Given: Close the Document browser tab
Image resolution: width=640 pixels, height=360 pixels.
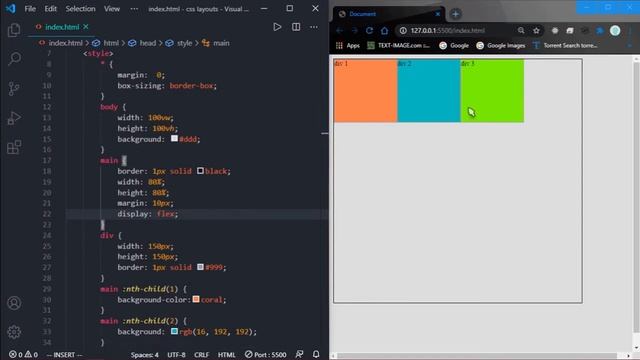Looking at the screenshot, I should click(x=438, y=14).
